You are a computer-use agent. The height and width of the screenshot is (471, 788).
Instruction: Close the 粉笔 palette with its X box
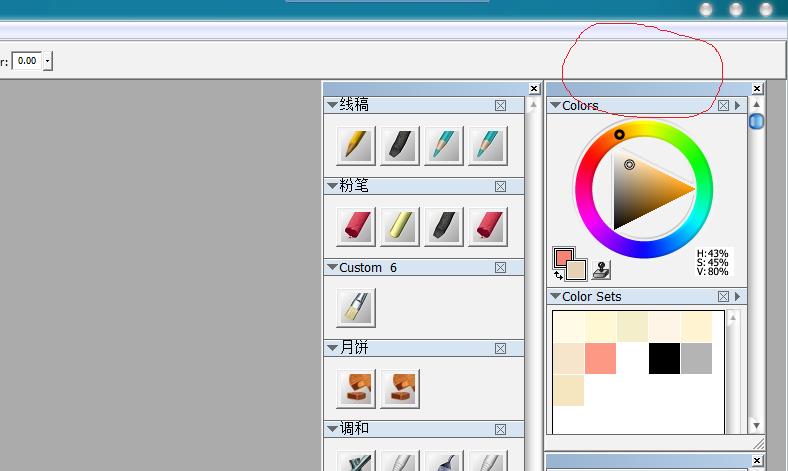[x=500, y=186]
